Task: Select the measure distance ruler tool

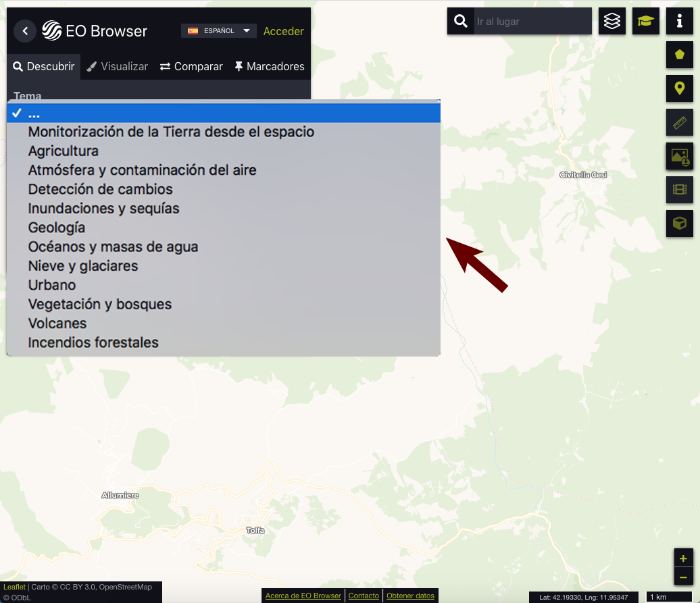Action: (x=680, y=122)
